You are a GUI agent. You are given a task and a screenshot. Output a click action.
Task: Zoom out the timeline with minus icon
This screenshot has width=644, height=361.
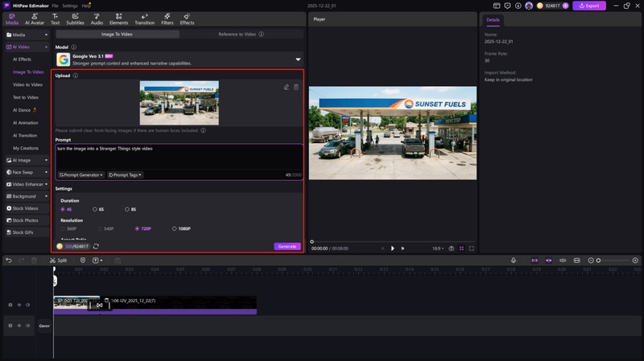[x=591, y=260]
